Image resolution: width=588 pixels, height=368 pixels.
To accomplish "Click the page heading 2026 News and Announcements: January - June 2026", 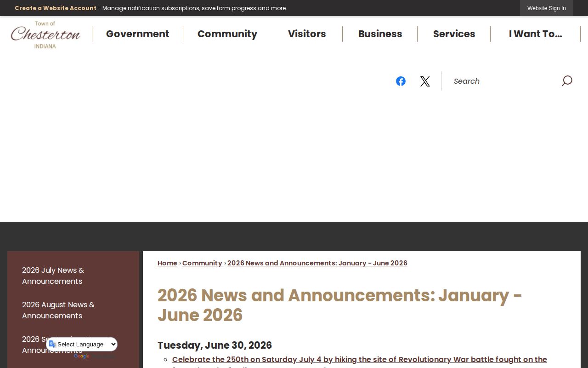I will click(x=340, y=305).
